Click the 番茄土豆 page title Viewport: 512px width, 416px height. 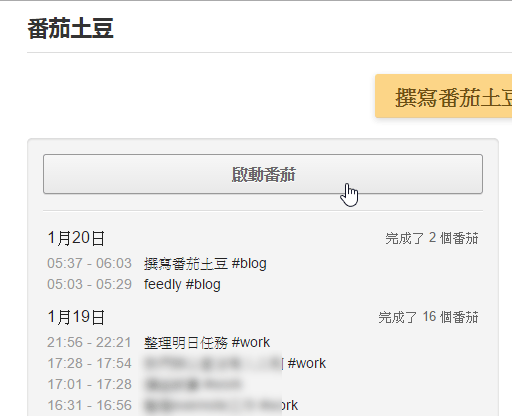tap(71, 29)
